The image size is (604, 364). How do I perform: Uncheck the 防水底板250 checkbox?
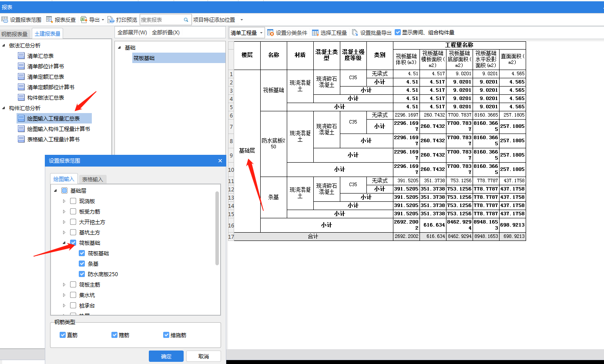(x=82, y=274)
